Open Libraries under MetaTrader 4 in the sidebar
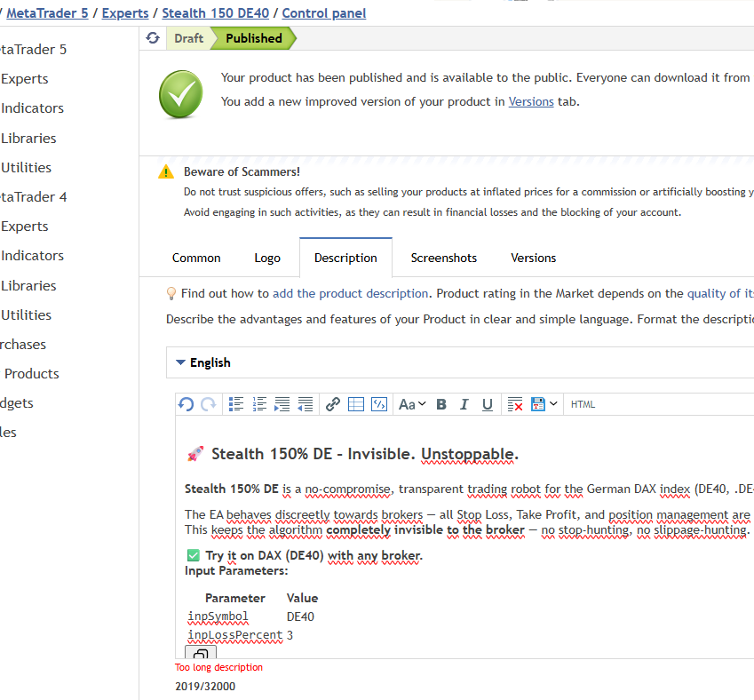Screen dimensions: 754x700 point(28,285)
